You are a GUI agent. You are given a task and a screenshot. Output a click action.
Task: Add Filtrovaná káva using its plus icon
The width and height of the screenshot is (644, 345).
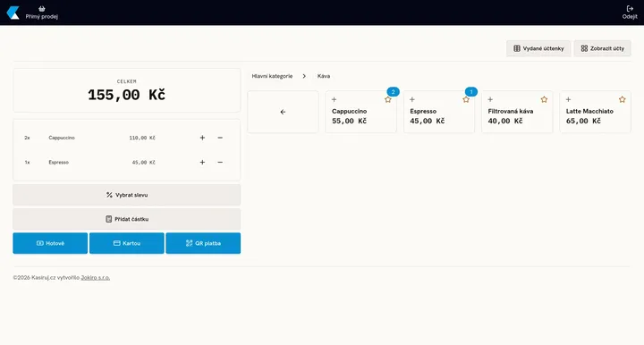[x=490, y=99]
